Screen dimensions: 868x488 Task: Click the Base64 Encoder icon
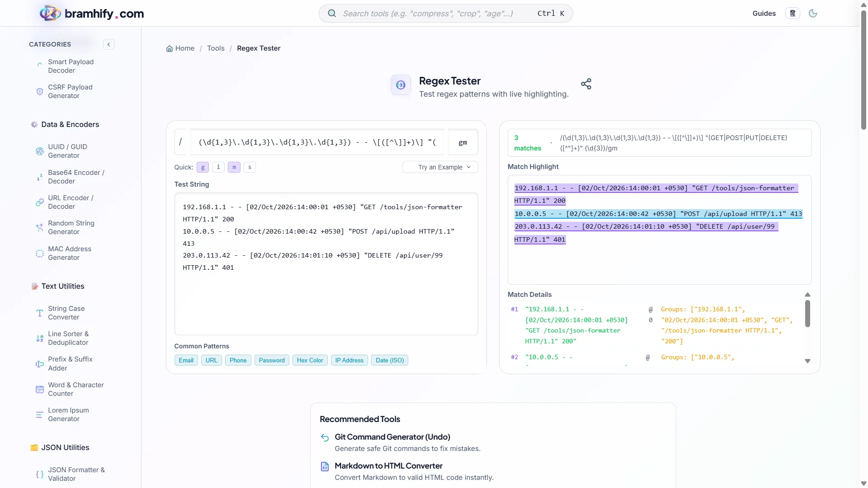pyautogui.click(x=40, y=177)
